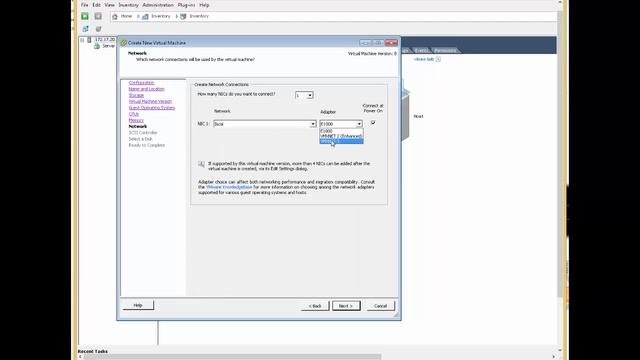640x360 pixels.
Task: Open the Plug-ins menu
Action: tap(186, 5)
